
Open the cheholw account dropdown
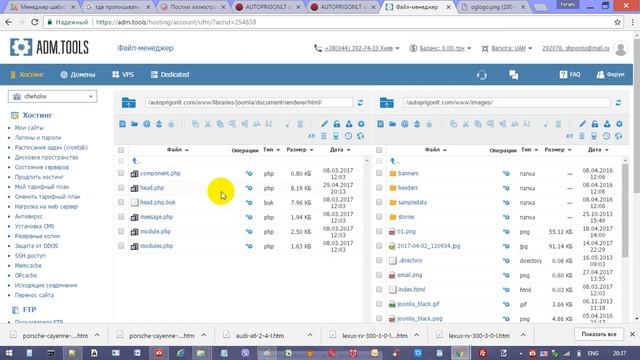click(x=53, y=96)
